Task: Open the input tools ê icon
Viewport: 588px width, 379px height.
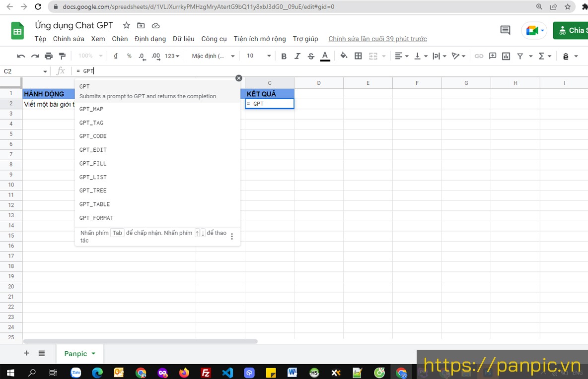Action: click(x=566, y=56)
